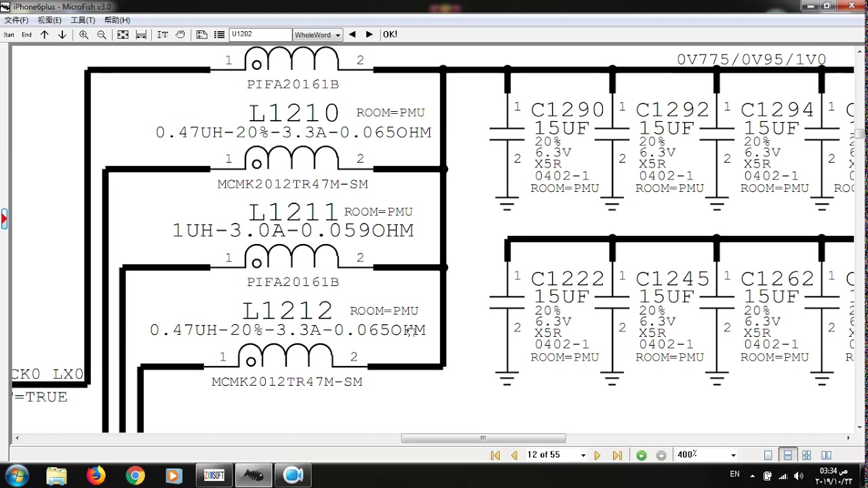Image resolution: width=868 pixels, height=488 pixels.
Task: Click the L1211 inductor label
Action: tap(294, 212)
